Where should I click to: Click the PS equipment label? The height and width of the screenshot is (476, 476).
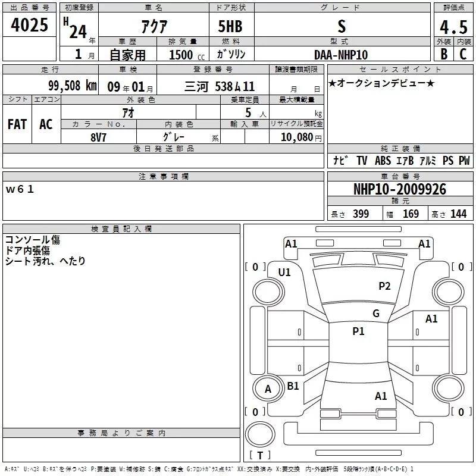(448, 160)
